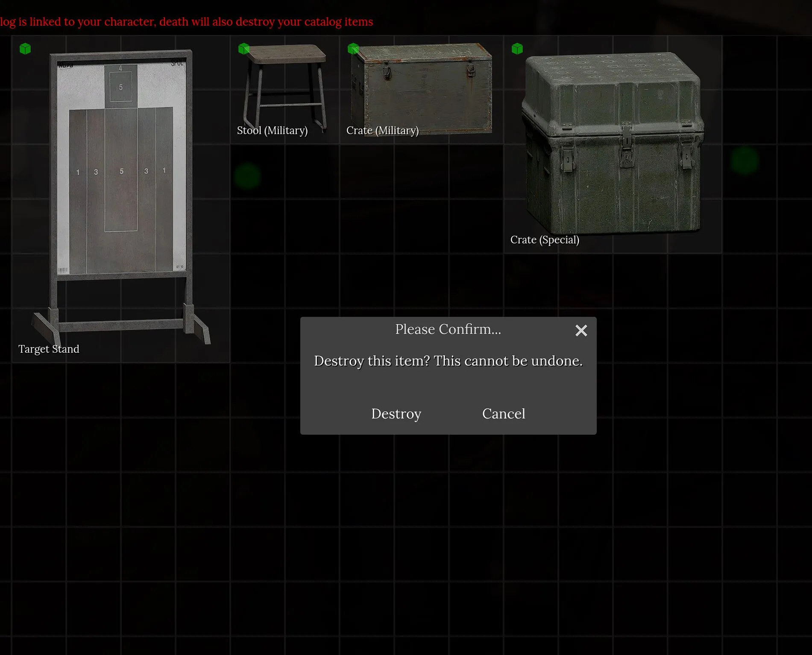
Task: Click the green cube icon on Target Stand
Action: point(25,49)
